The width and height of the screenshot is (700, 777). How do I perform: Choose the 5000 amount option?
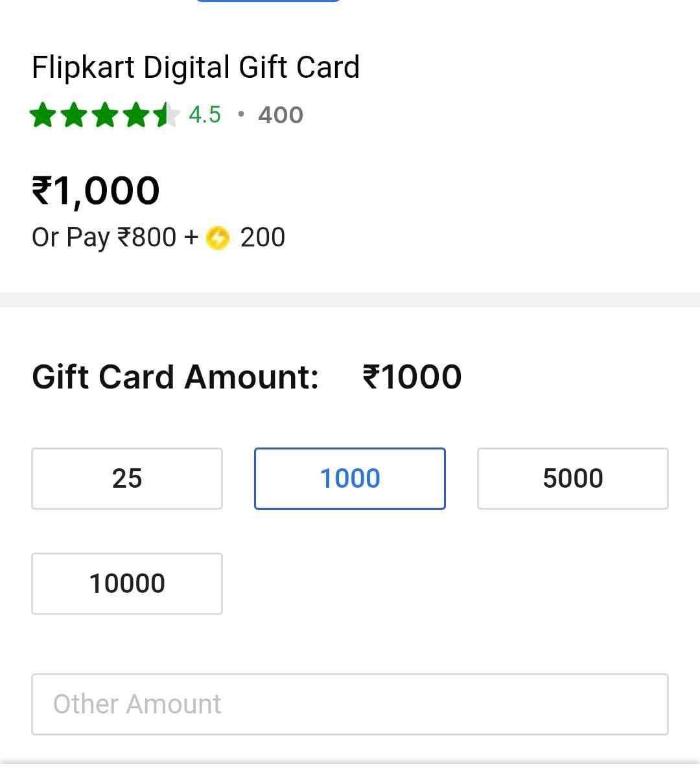point(573,479)
